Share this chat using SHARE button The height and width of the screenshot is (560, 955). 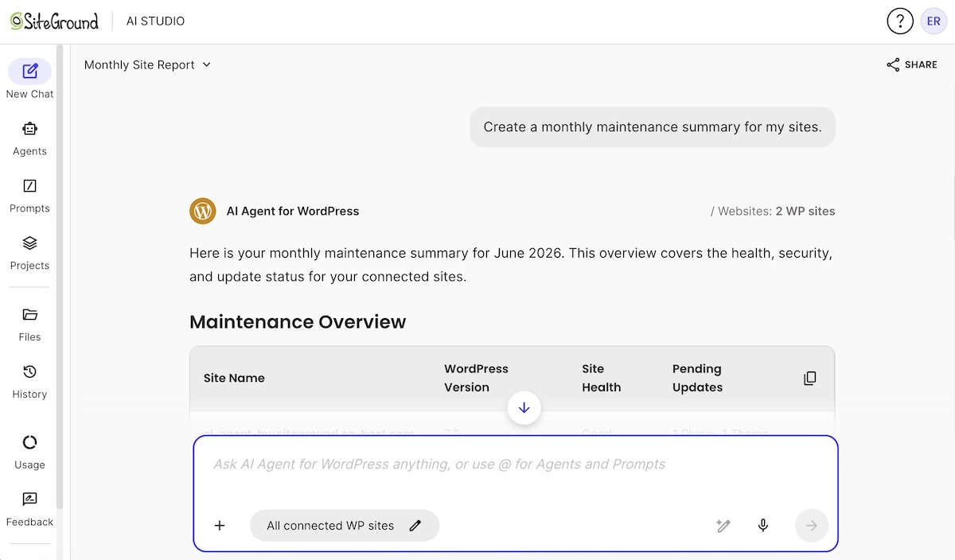point(912,64)
